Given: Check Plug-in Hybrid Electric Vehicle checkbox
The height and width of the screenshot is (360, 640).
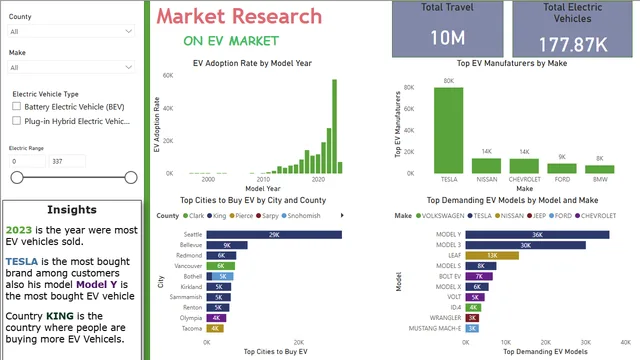Looking at the screenshot, I should click(x=16, y=120).
